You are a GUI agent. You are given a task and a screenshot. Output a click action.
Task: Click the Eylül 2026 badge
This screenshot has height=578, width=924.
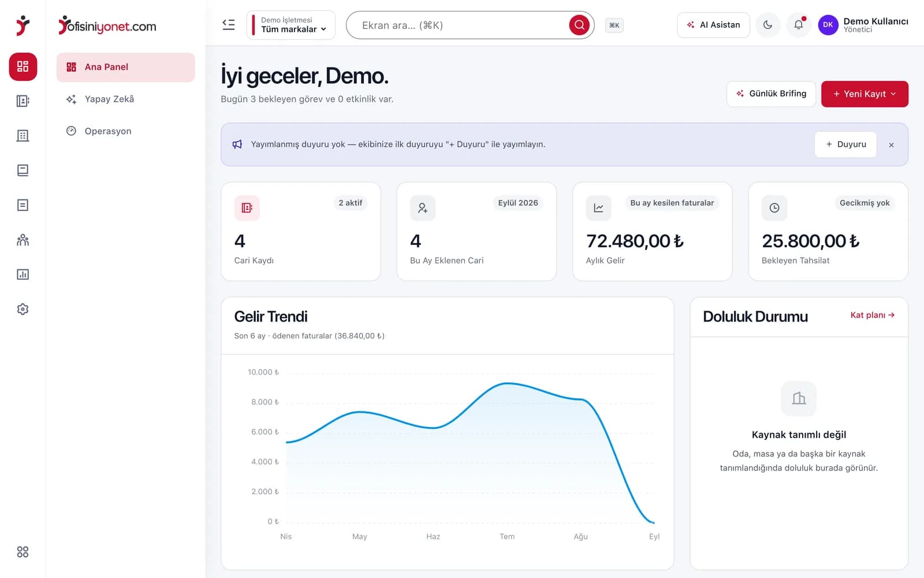pyautogui.click(x=518, y=203)
